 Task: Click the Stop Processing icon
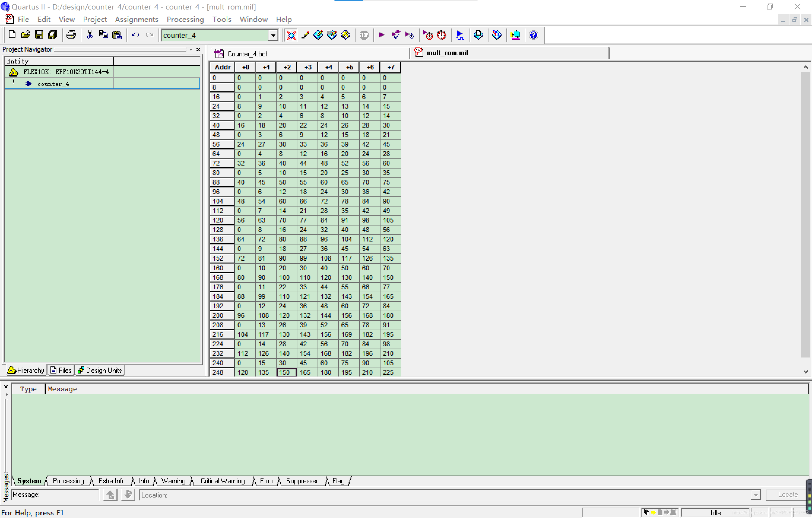click(364, 35)
